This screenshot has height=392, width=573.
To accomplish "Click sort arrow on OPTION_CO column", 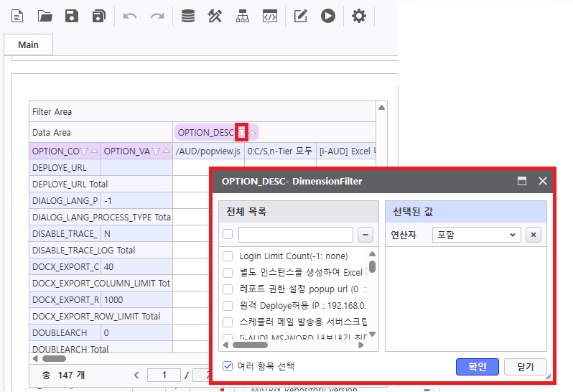I will (94, 151).
